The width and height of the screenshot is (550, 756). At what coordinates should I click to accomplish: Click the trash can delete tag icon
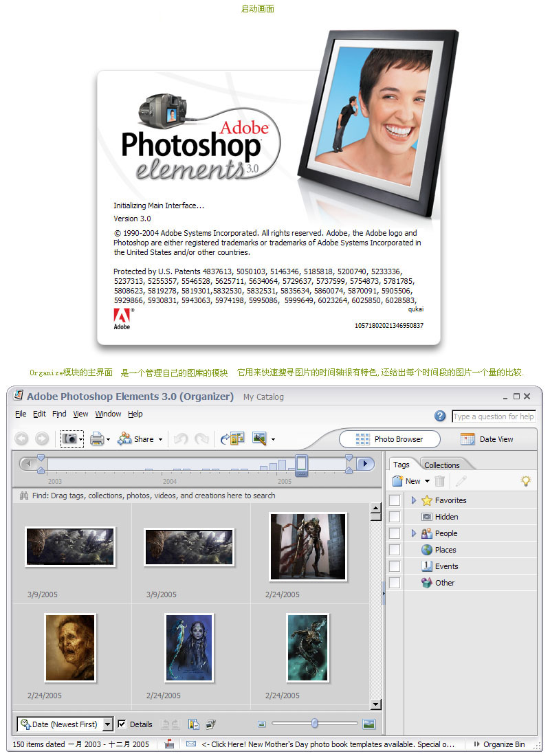(x=439, y=480)
